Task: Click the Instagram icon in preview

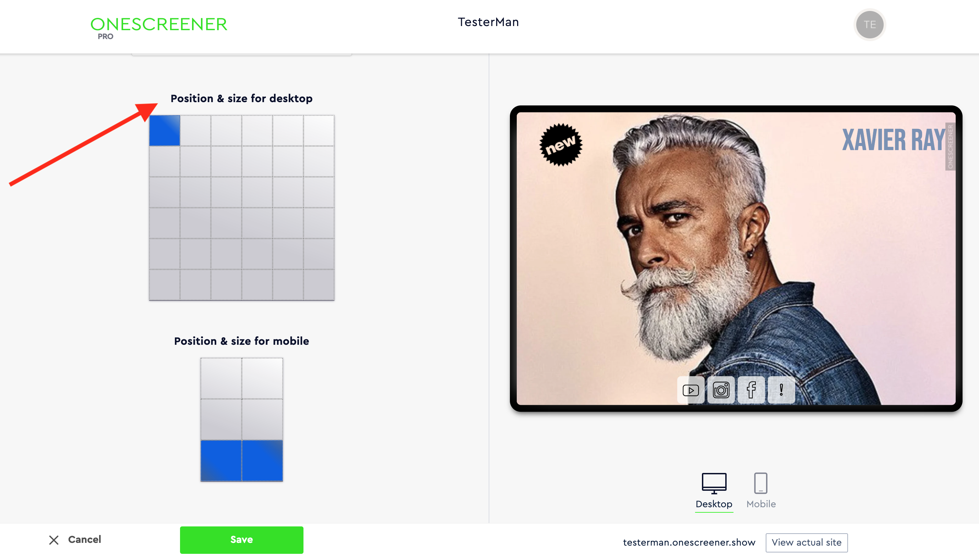Action: point(721,390)
